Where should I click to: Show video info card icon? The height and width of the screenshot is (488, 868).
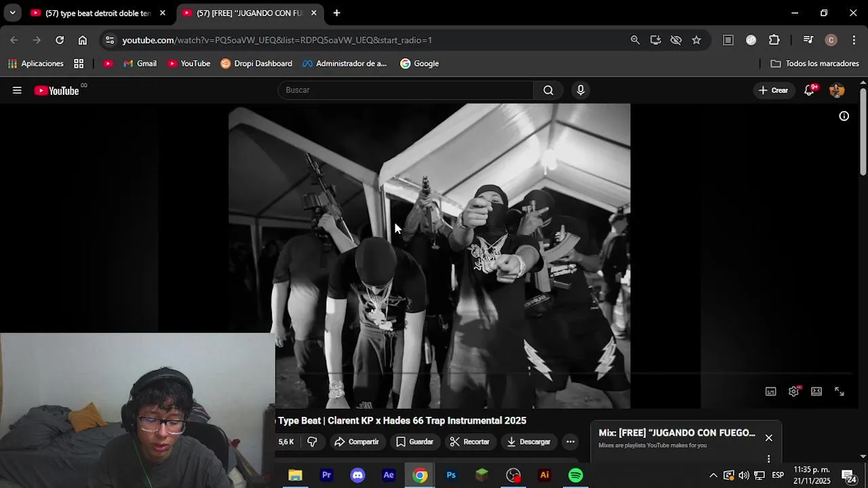[844, 116]
